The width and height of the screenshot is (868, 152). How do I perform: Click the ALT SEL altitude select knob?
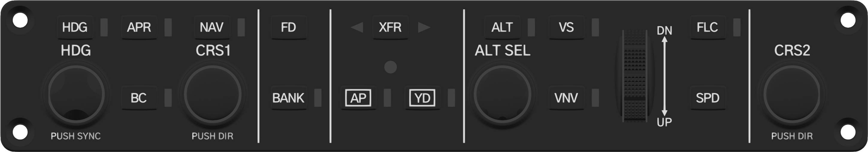click(x=502, y=94)
